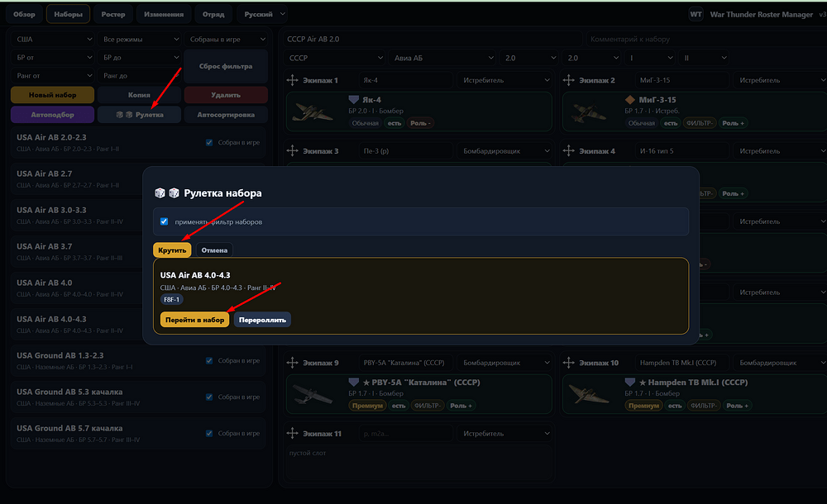This screenshot has height=504, width=827.
Task: Open the БР от dropdown
Action: tap(52, 58)
